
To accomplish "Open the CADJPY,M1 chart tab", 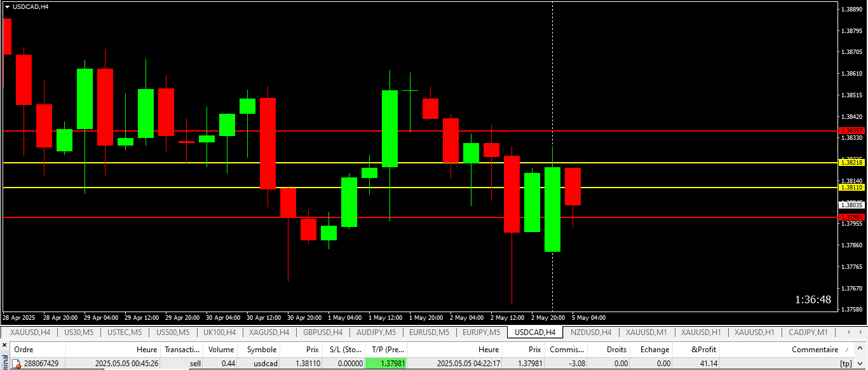I will click(x=808, y=332).
